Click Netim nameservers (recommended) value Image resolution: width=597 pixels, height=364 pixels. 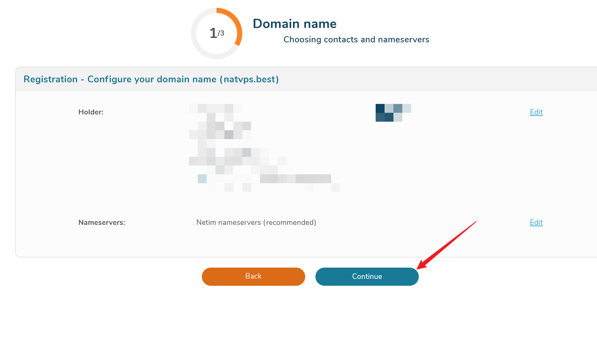point(256,223)
